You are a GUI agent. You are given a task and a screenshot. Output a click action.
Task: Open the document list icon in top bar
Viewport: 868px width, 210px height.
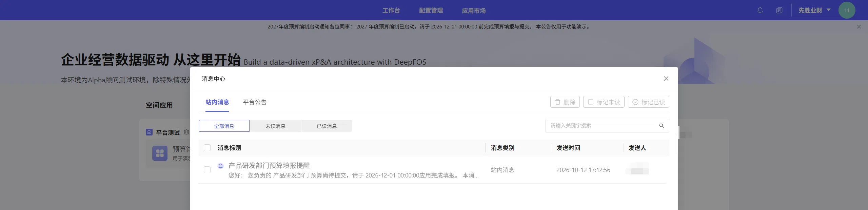click(x=779, y=10)
